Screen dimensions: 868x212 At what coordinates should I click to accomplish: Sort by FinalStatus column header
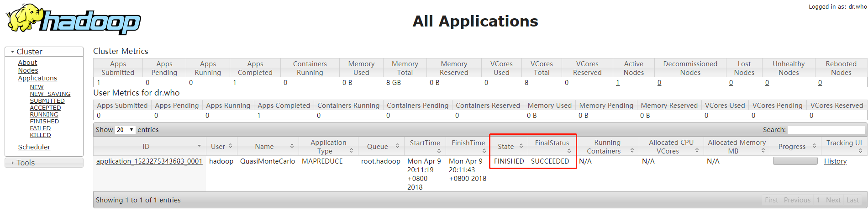point(552,146)
